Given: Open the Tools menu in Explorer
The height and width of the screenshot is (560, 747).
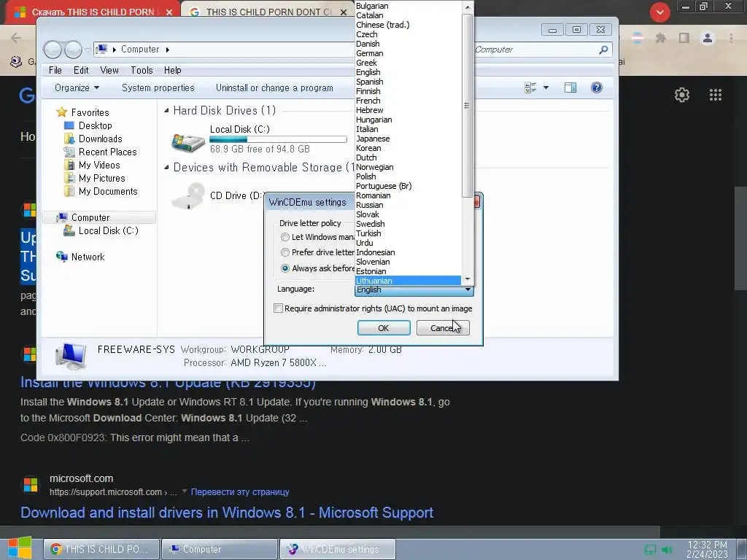Looking at the screenshot, I should [x=142, y=71].
